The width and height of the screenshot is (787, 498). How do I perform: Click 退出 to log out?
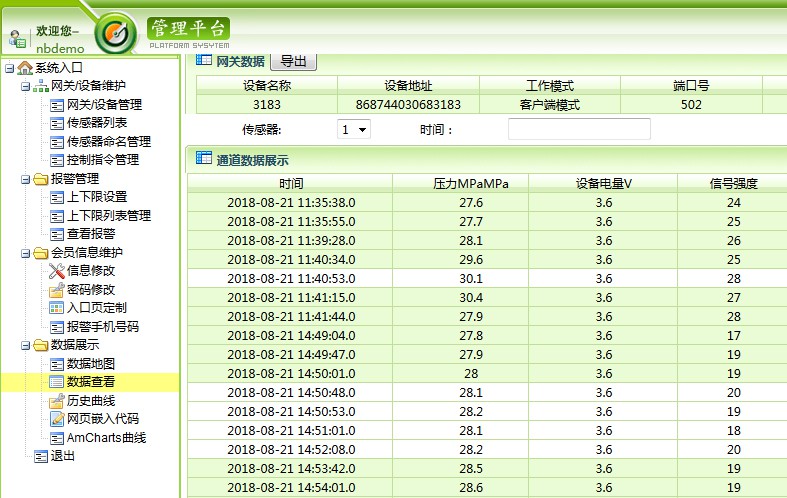tap(63, 456)
